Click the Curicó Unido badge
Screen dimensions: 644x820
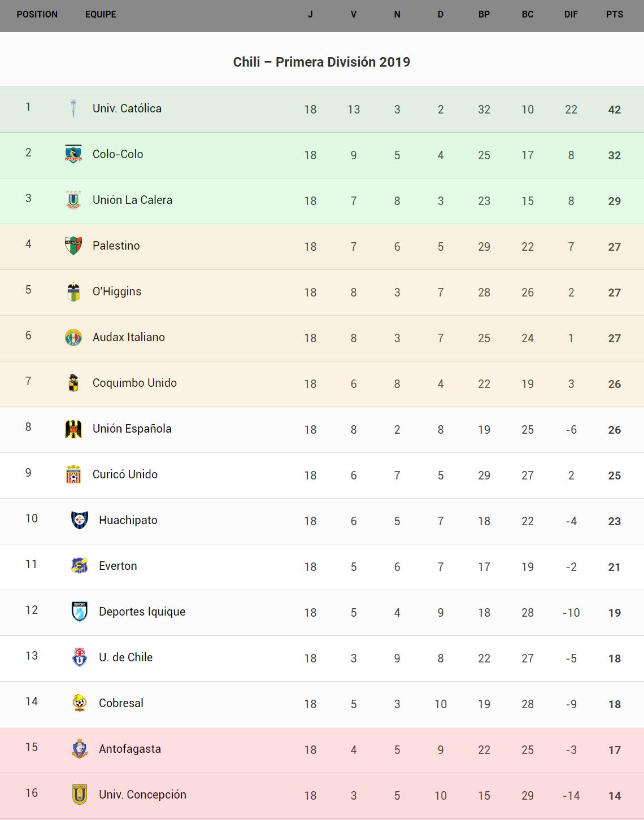point(73,474)
